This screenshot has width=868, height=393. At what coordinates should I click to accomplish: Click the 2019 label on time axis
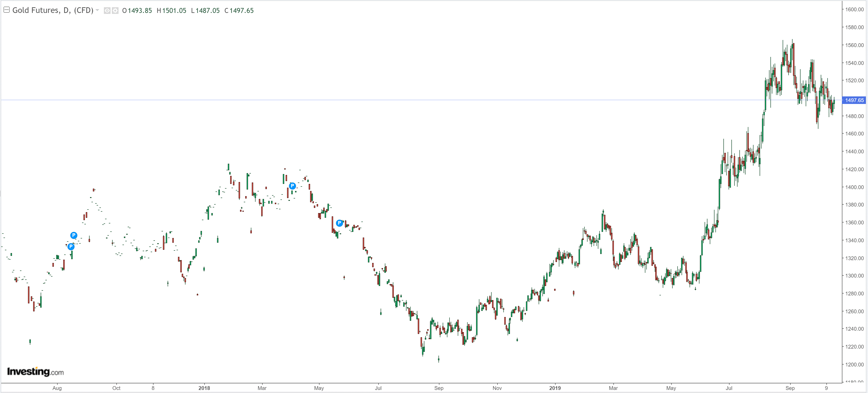click(x=555, y=388)
